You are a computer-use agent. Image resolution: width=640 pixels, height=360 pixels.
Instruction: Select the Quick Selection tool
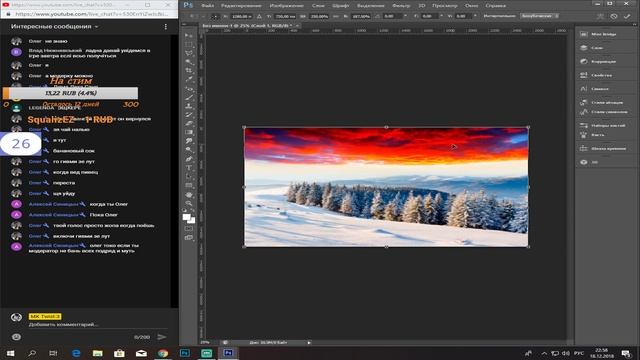tap(189, 62)
